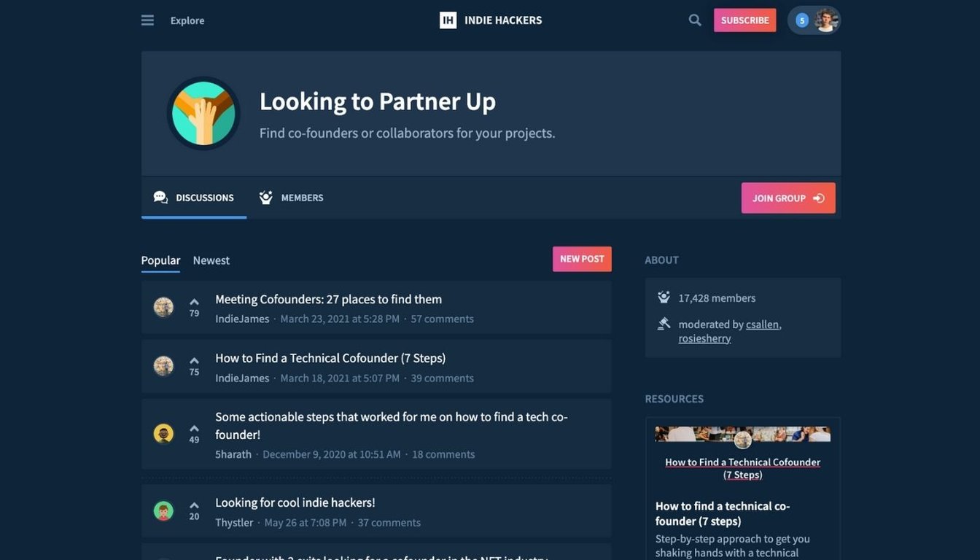Screen dimensions: 980x560
Task: Open Thystler author link
Action: coord(234,523)
